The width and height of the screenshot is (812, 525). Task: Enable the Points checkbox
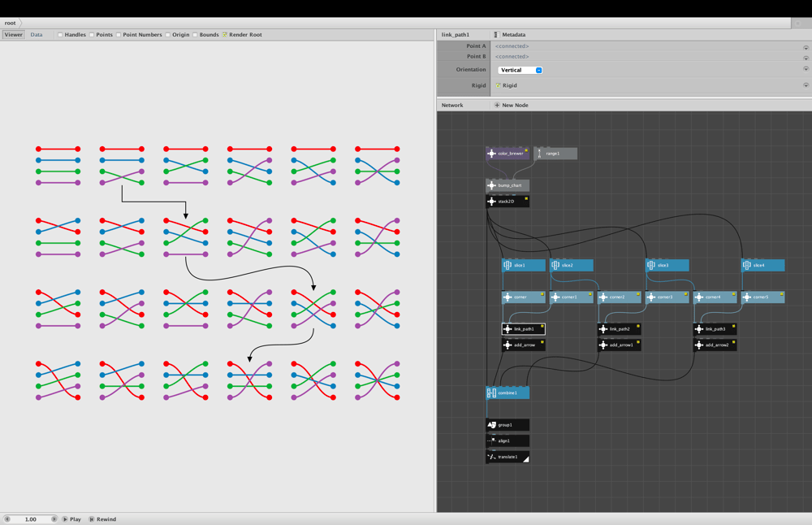tap(92, 35)
